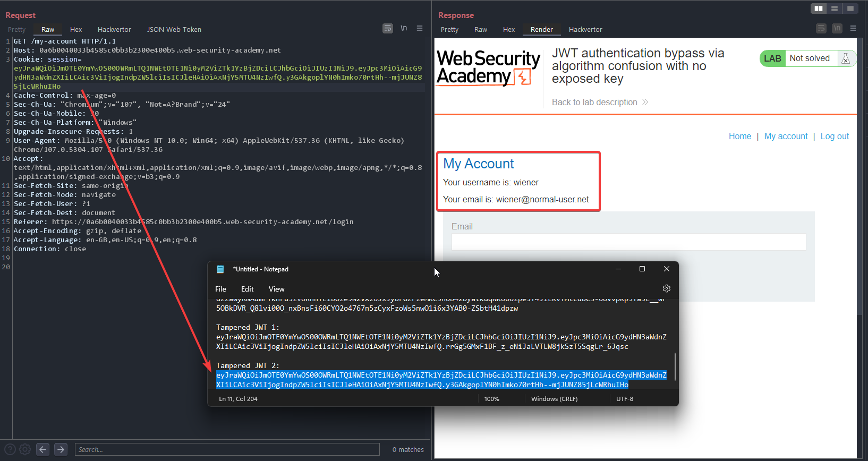Go to next search match arrow
The width and height of the screenshot is (868, 461).
[61, 449]
